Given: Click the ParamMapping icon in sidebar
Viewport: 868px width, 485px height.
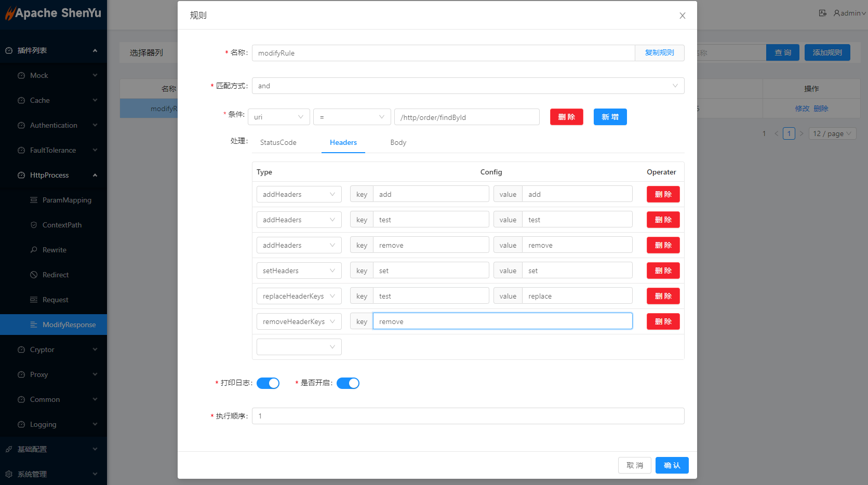Looking at the screenshot, I should [34, 200].
